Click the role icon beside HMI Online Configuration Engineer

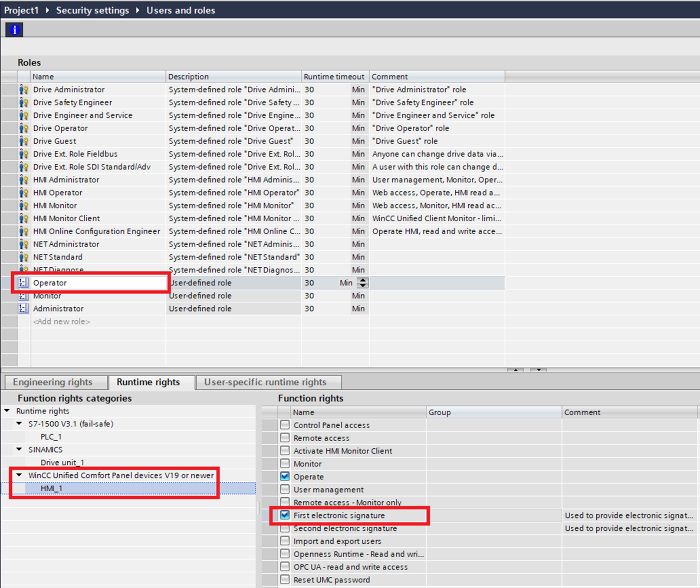coord(23,231)
